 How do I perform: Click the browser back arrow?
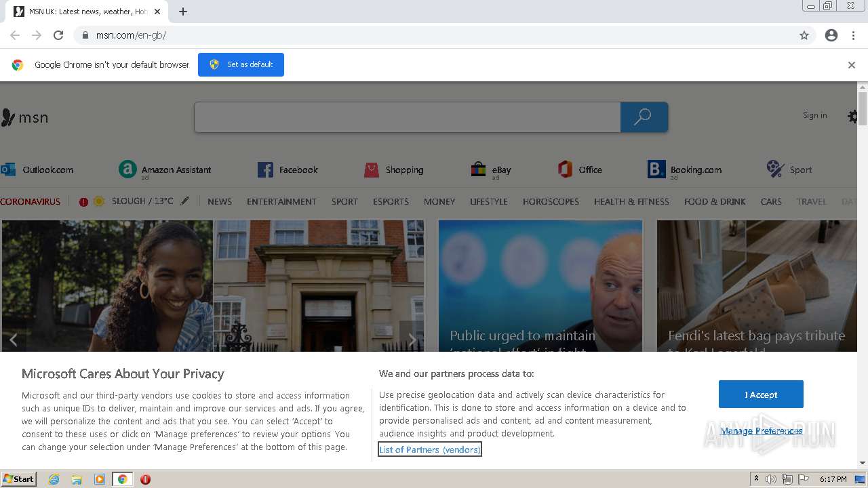(15, 35)
